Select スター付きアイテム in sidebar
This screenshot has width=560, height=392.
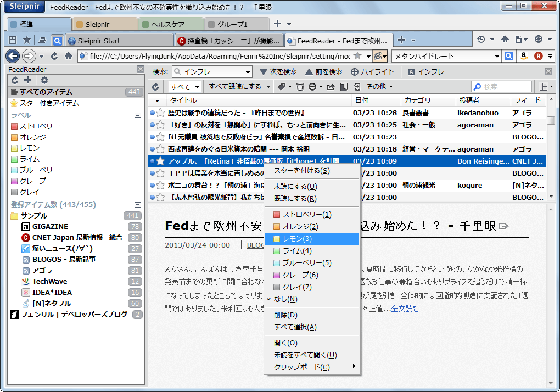pyautogui.click(x=76, y=103)
